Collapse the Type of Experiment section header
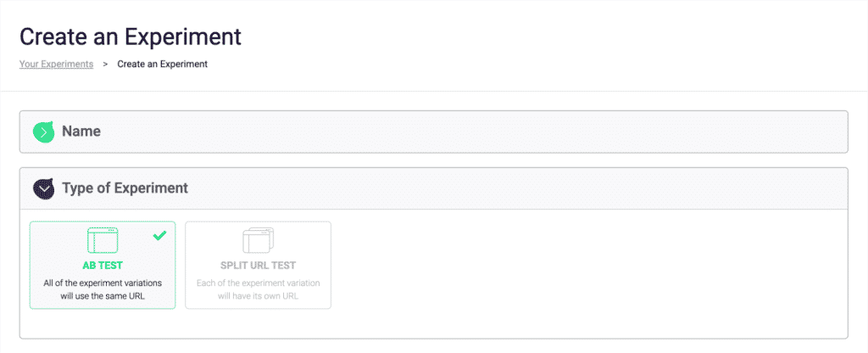Viewport: 868px width, 353px height. click(433, 188)
